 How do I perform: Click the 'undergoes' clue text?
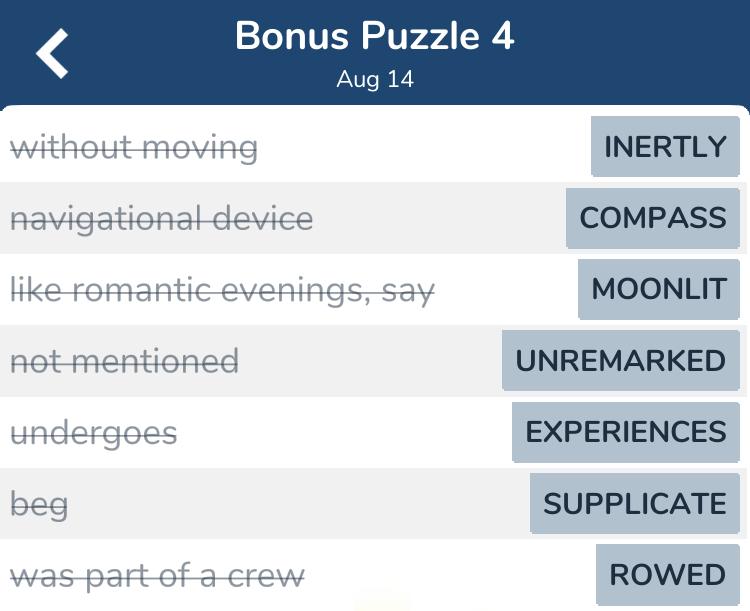(x=93, y=433)
